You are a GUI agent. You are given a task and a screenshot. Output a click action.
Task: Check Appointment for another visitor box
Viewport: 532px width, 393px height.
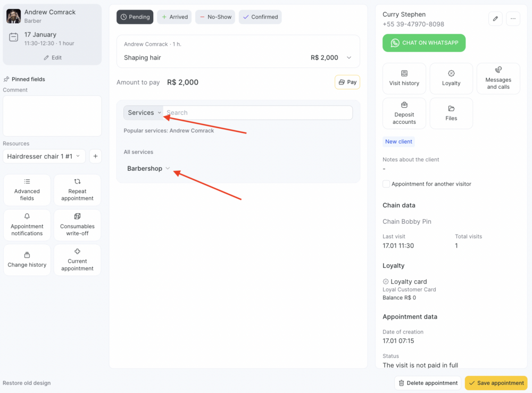(x=386, y=184)
